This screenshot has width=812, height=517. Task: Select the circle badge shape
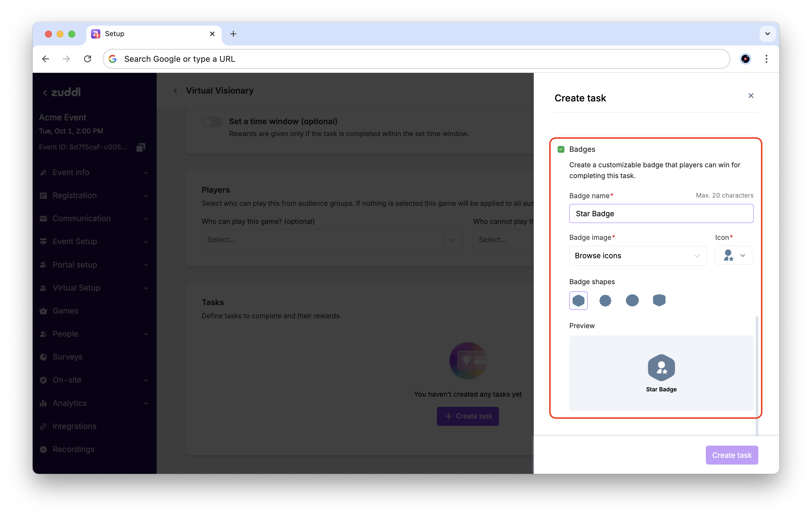click(632, 300)
